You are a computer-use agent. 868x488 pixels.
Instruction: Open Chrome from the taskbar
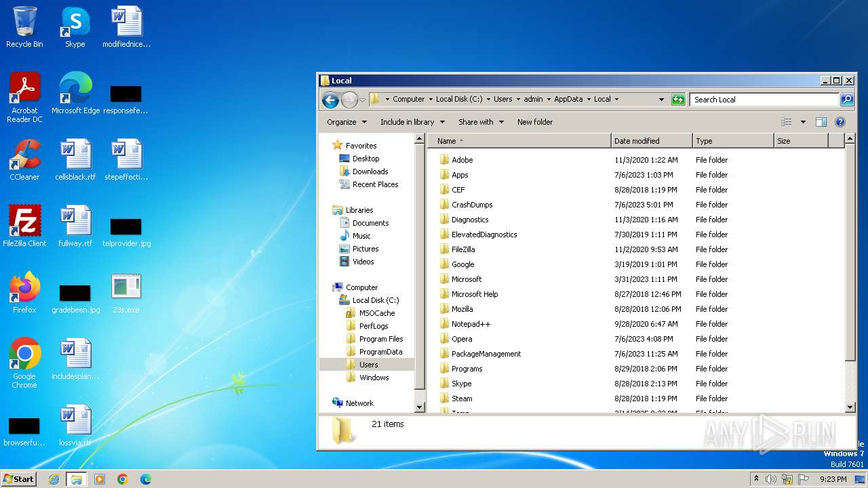click(x=123, y=479)
